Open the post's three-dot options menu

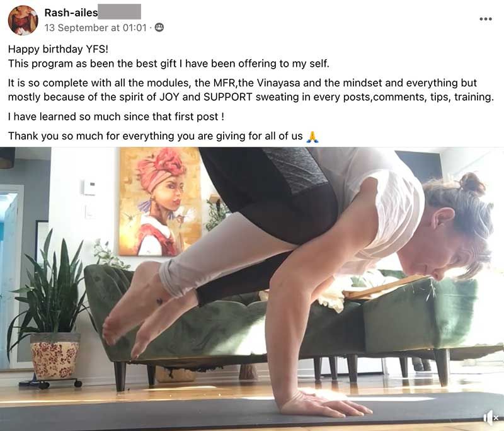click(485, 19)
